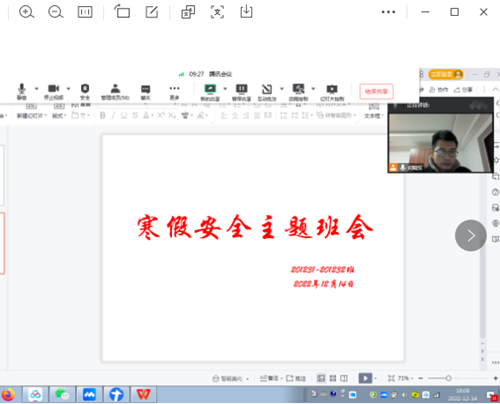Start a new share in meeting
500x404 pixels.
pyautogui.click(x=210, y=92)
